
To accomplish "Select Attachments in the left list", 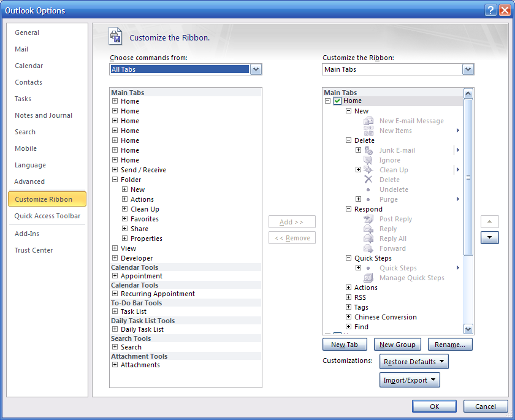I will point(140,365).
